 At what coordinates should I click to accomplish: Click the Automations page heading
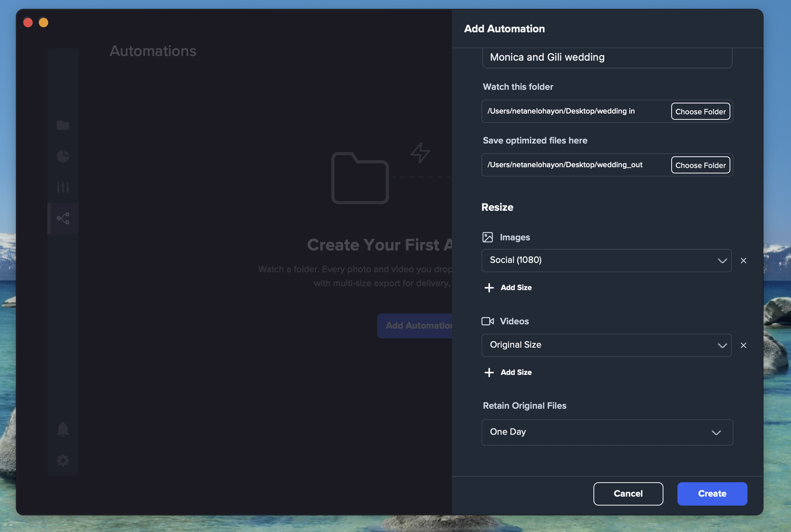click(153, 51)
